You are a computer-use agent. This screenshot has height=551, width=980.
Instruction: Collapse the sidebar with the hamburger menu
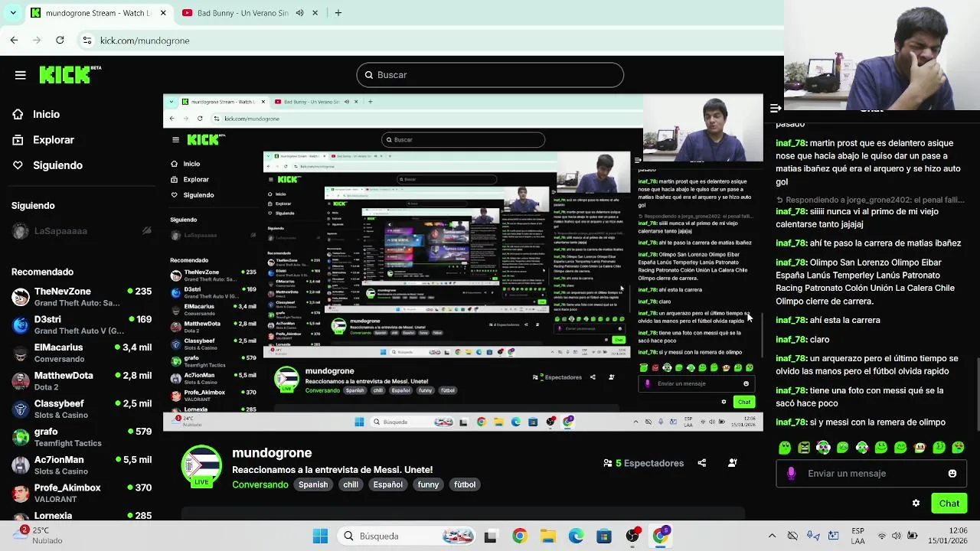(x=21, y=75)
